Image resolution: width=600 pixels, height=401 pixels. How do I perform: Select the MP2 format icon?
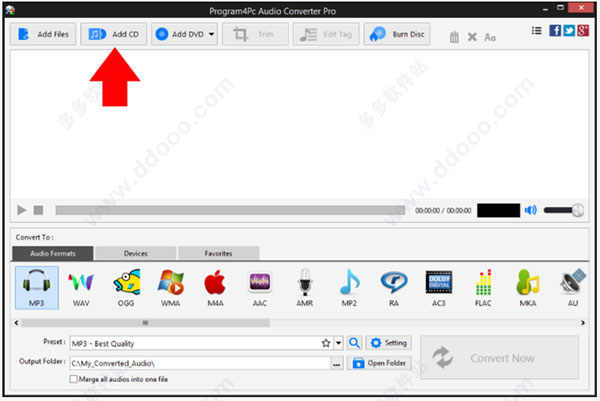tap(349, 288)
